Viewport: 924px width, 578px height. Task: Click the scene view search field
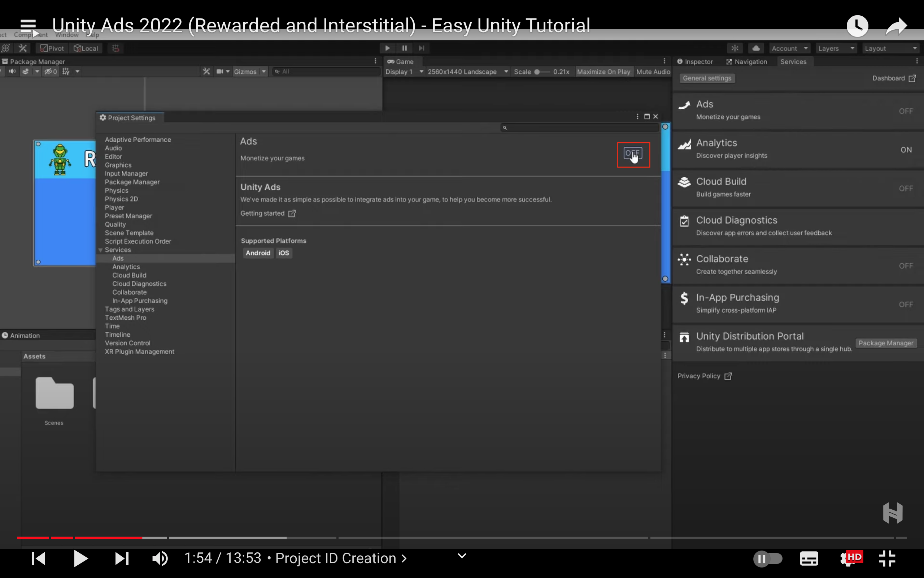coord(327,72)
